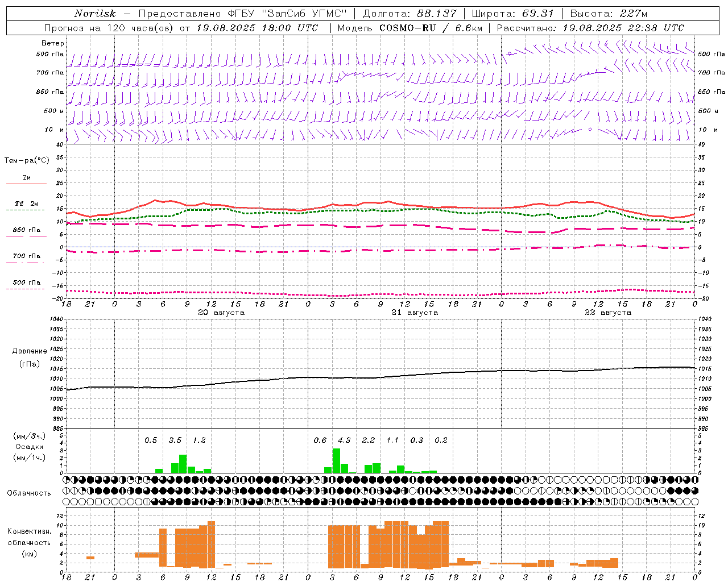The image size is (728, 582).
Task: Click the '0.6' precipitation total value
Action: 320,440
